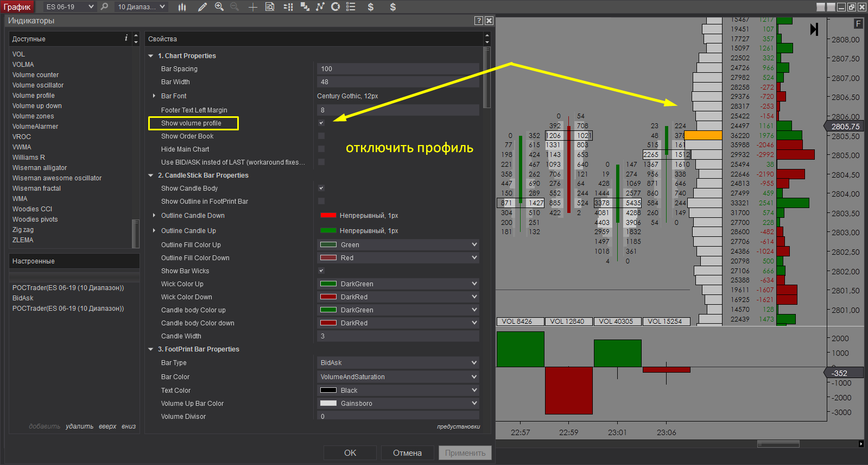Image resolution: width=868 pixels, height=465 pixels.
Task: Click the jump-to-latest-bar arrow on chart
Action: coord(814,29)
